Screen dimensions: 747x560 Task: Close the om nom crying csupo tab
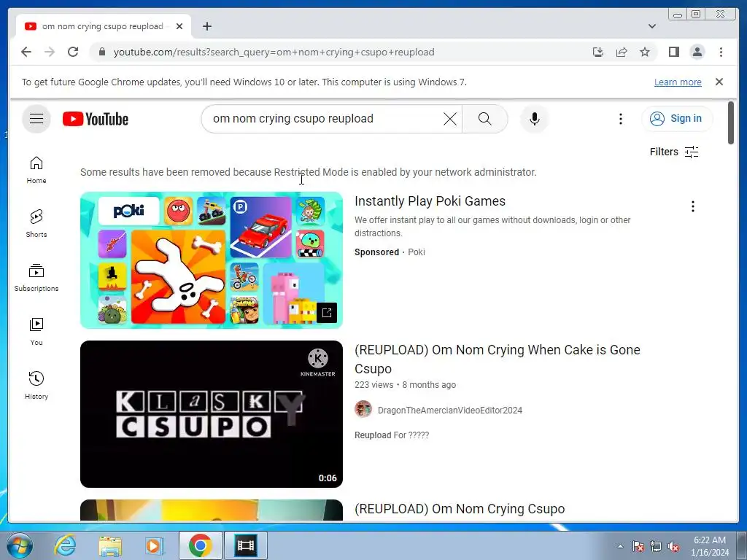tap(179, 26)
